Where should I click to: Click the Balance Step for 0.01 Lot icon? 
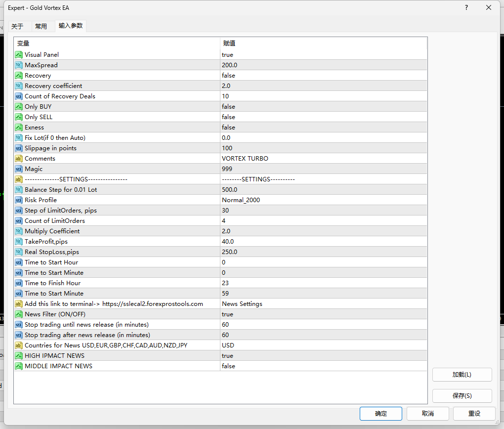19,190
